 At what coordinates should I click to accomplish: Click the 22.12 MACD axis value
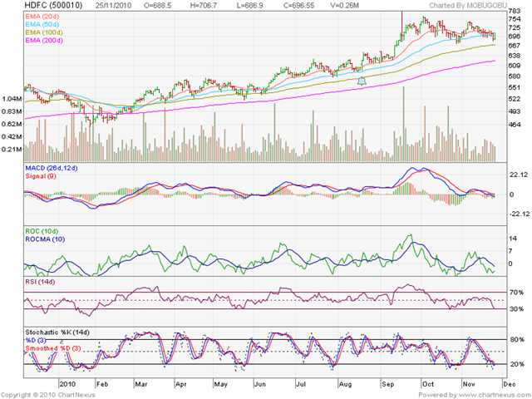(x=518, y=175)
